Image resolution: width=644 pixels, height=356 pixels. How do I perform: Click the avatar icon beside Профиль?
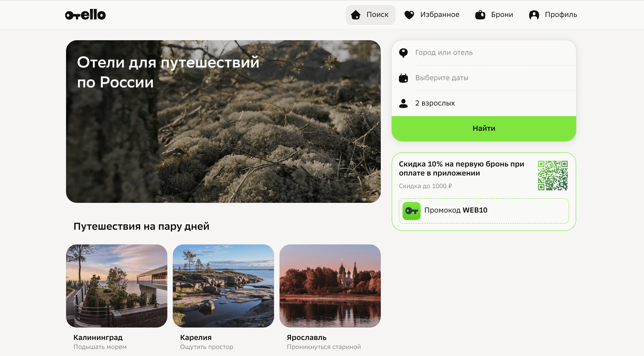[x=534, y=15]
